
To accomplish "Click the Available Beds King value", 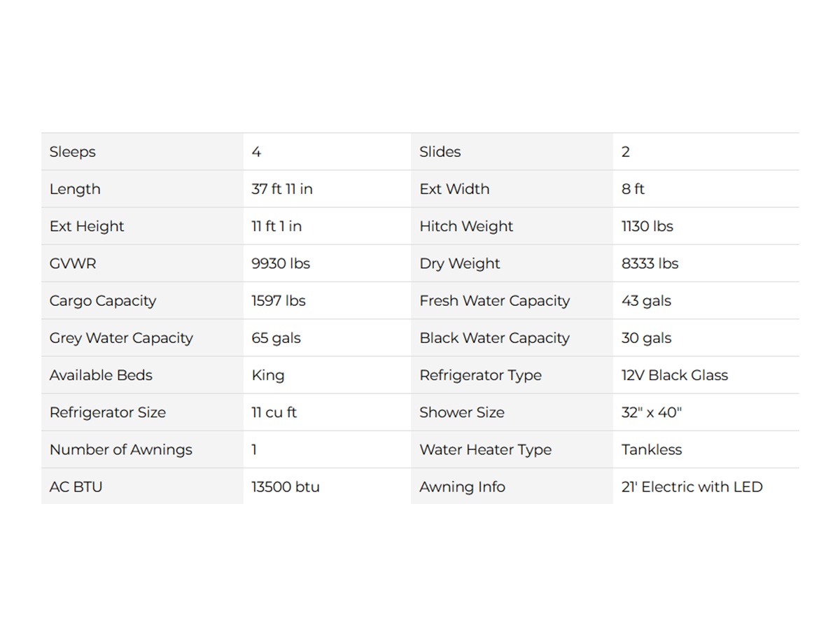I will [268, 375].
